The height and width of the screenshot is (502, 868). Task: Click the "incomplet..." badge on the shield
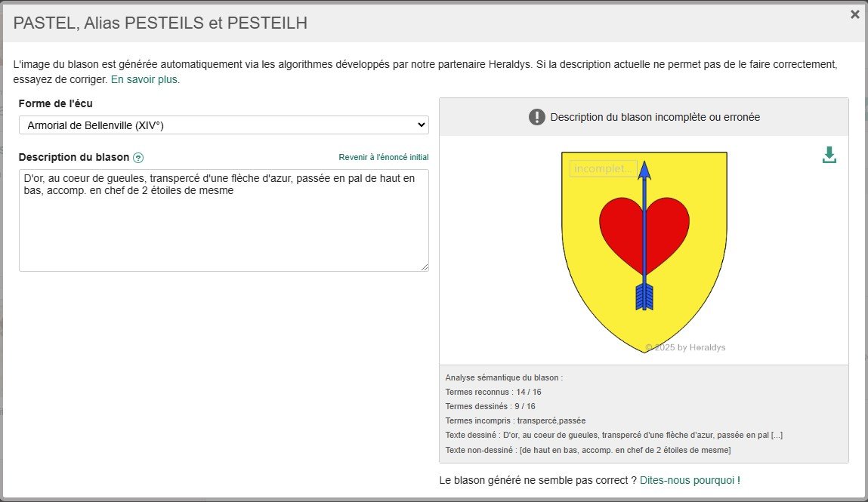[603, 168]
